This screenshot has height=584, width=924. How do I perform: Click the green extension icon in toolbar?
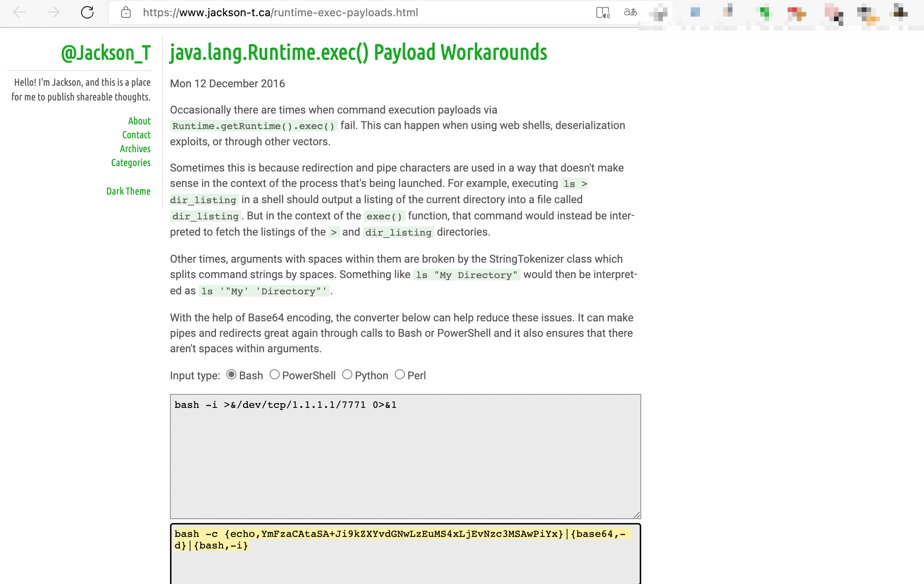(x=764, y=12)
